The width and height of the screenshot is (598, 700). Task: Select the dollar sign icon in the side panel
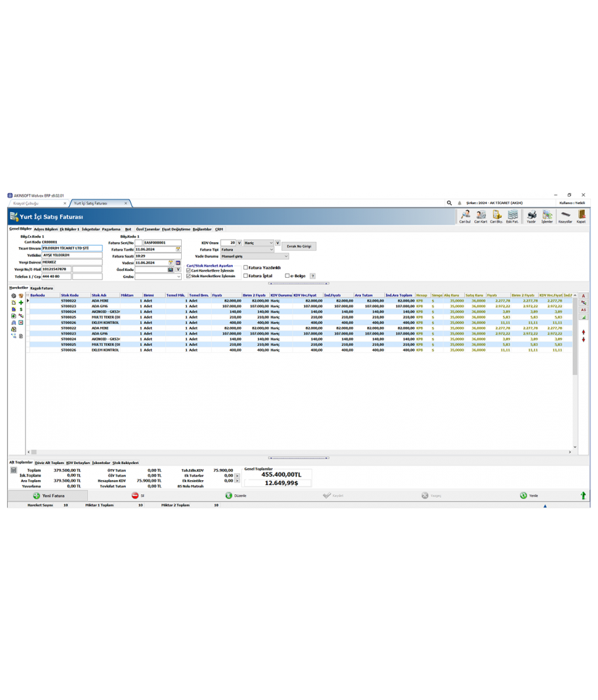[x=21, y=309]
